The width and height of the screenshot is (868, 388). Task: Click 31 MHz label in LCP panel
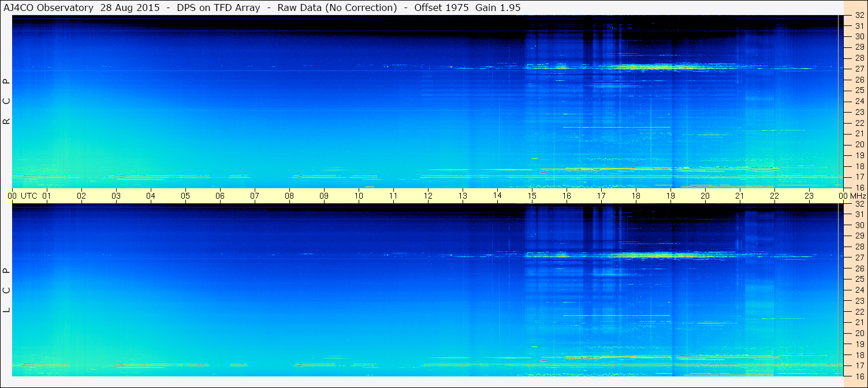tap(859, 214)
